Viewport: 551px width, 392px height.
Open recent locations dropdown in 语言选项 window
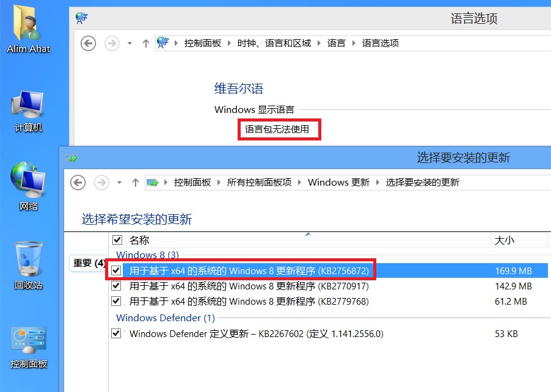tap(130, 43)
